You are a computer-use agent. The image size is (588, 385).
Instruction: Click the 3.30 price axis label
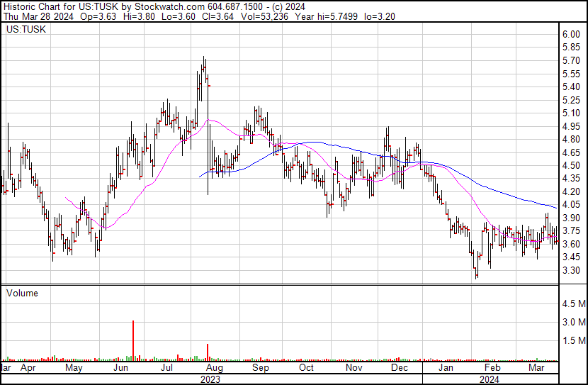tap(571, 271)
